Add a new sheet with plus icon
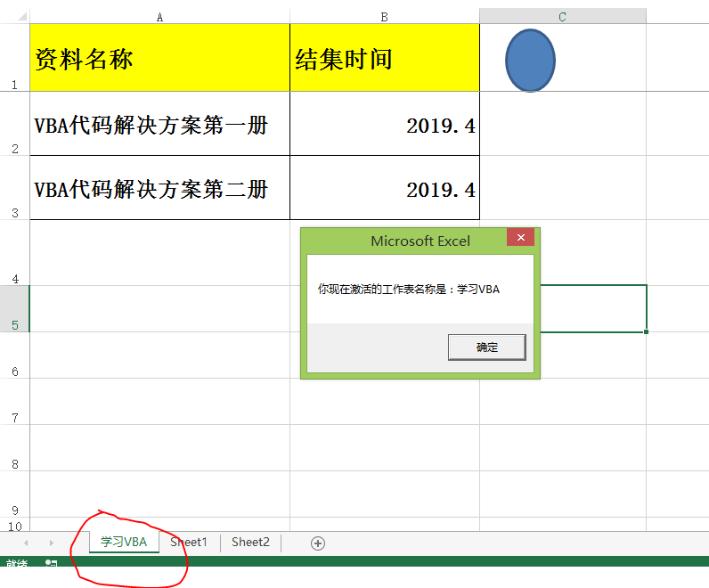This screenshot has height=588, width=709. [318, 543]
